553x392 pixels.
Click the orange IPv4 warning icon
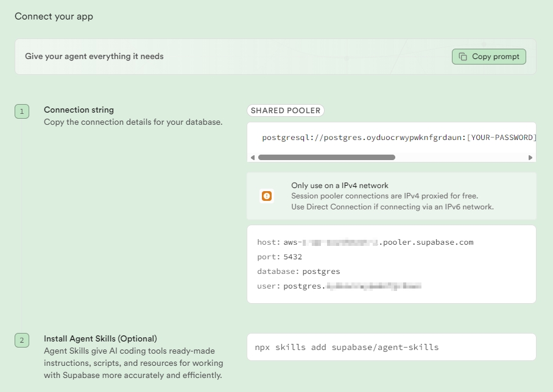[x=267, y=196]
